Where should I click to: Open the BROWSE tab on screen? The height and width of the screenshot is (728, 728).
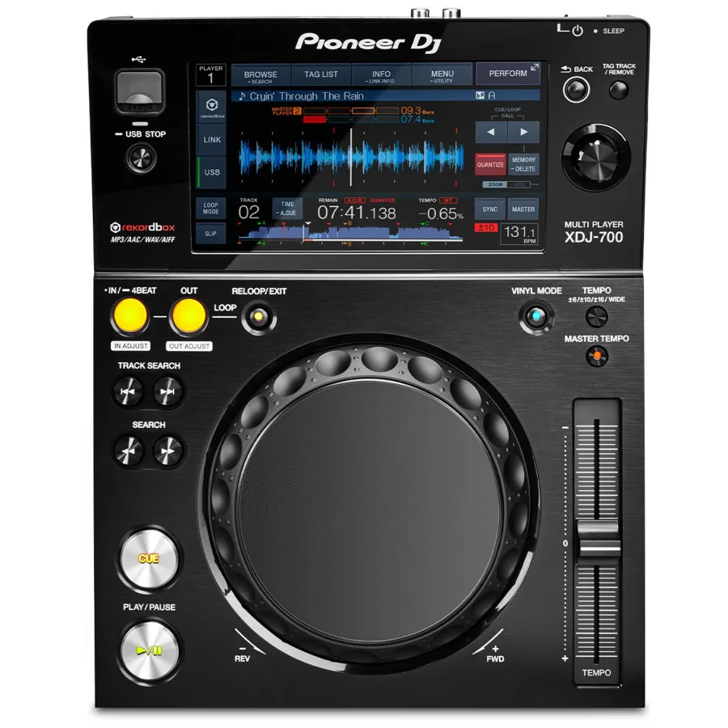click(260, 75)
